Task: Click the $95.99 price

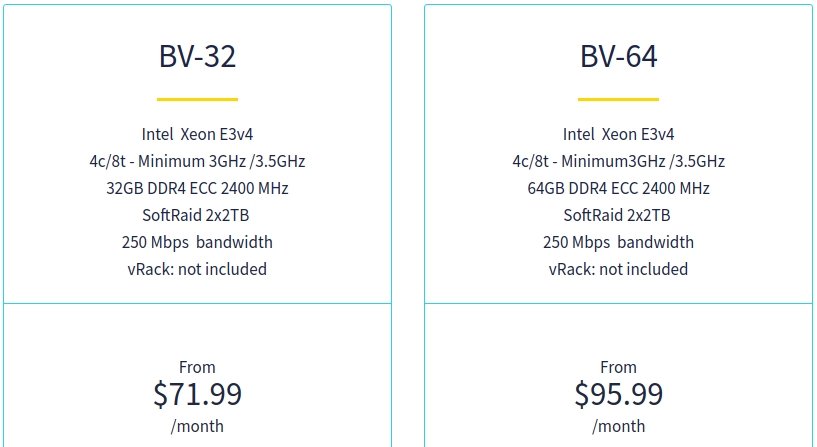Action: click(x=618, y=394)
